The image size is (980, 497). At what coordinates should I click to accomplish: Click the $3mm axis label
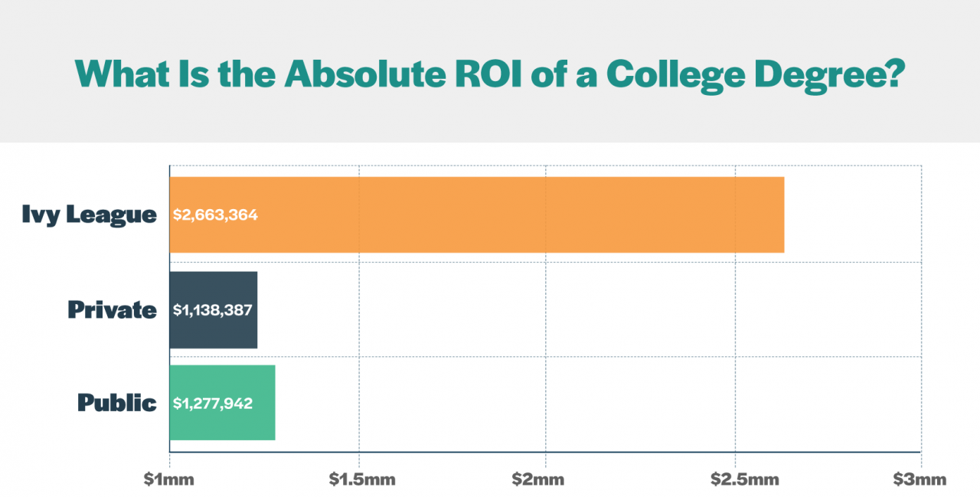pyautogui.click(x=920, y=480)
